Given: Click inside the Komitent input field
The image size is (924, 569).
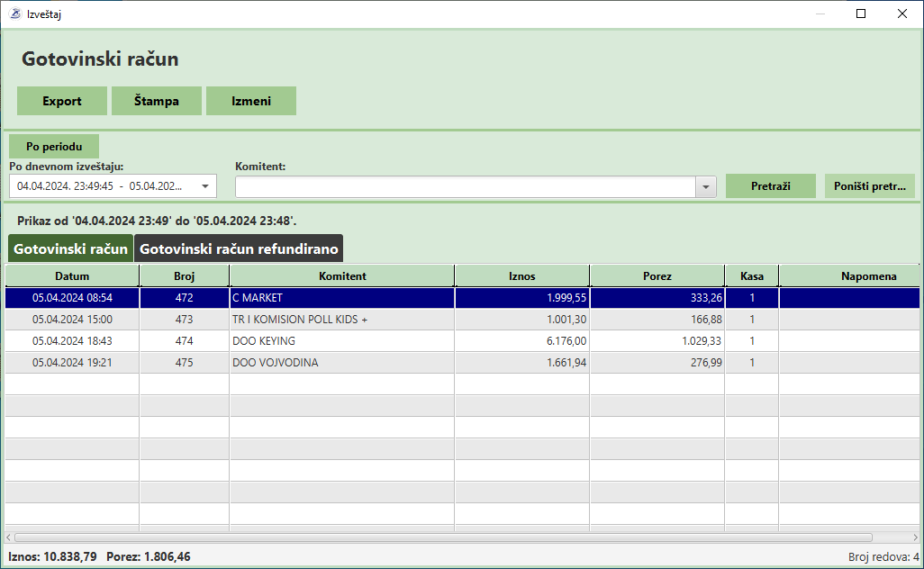Looking at the screenshot, I should pos(464,186).
